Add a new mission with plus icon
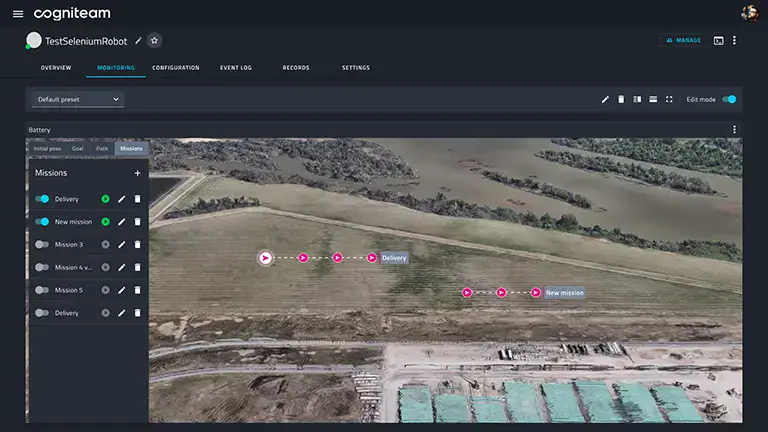Viewport: 768px width, 432px height. coord(137,173)
